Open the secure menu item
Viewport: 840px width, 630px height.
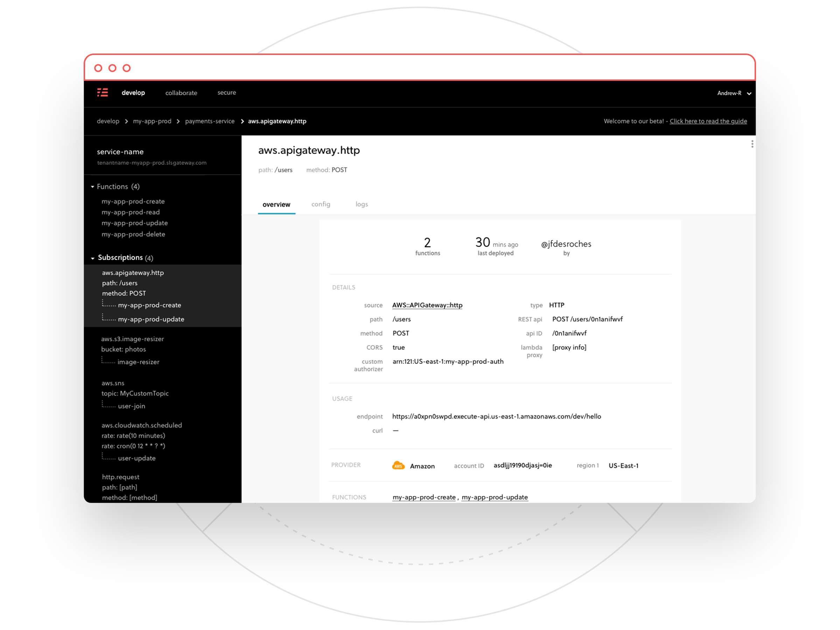click(x=226, y=93)
